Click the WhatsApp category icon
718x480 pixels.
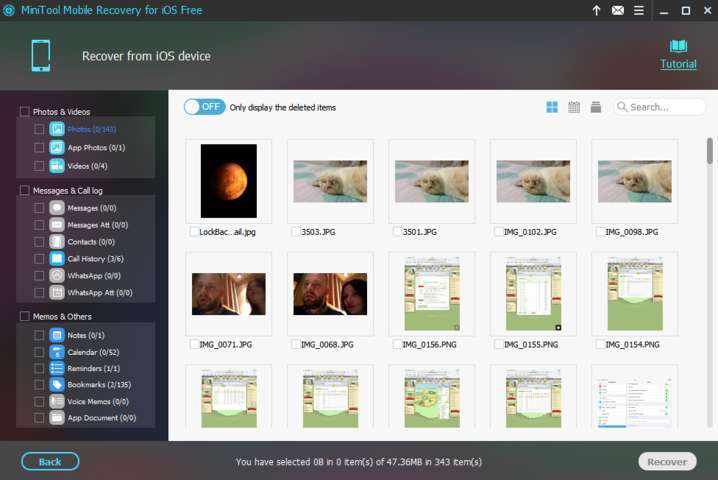[57, 276]
